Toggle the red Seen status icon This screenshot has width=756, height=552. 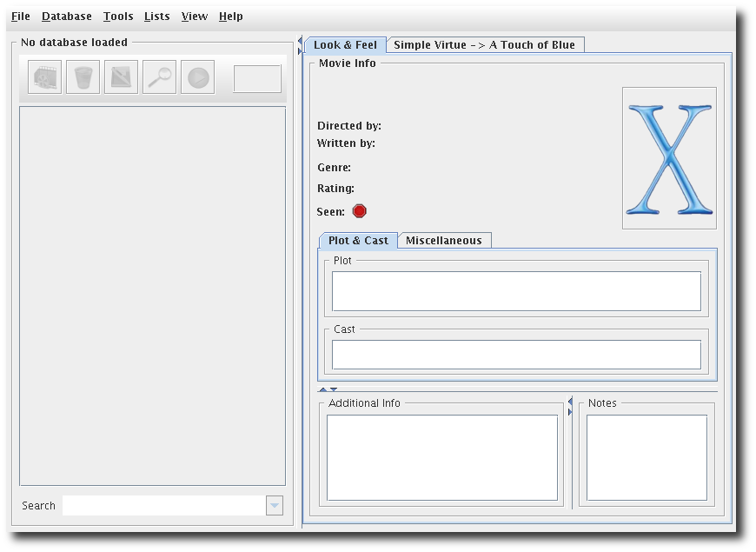(359, 211)
